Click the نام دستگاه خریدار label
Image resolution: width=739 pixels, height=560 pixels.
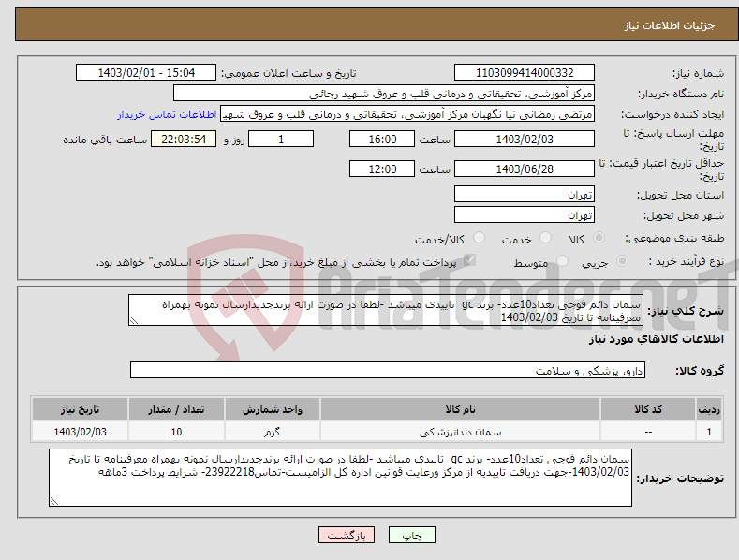coord(681,95)
